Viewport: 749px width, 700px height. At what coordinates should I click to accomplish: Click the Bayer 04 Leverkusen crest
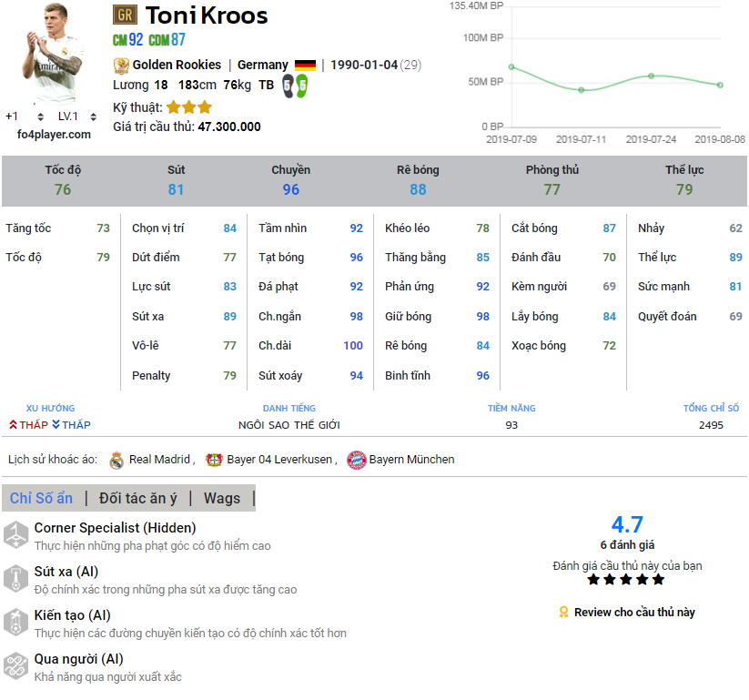pos(214,460)
